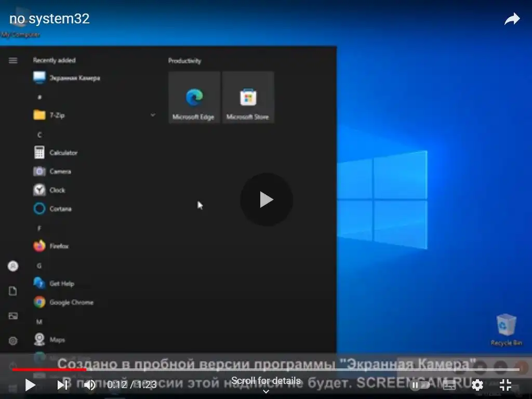This screenshot has width=532, height=399.
Task: Select the 'F' letter index header
Action: [39, 229]
